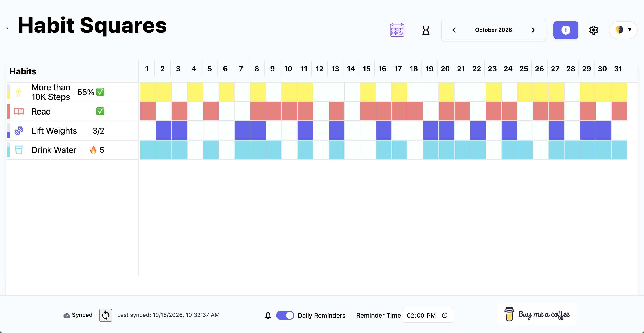The height and width of the screenshot is (333, 644).
Task: Open the Buy me a coffee link
Action: click(x=537, y=314)
